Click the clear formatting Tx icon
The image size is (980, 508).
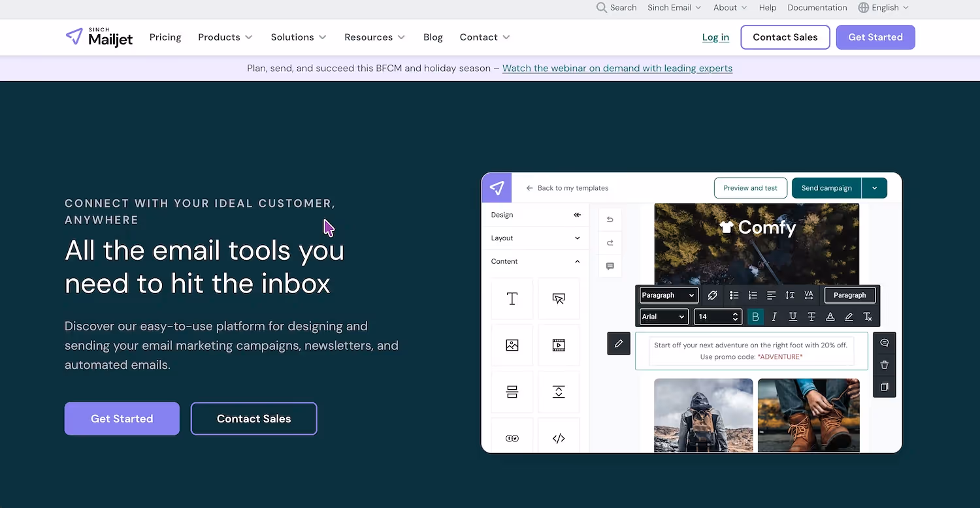[x=868, y=317]
